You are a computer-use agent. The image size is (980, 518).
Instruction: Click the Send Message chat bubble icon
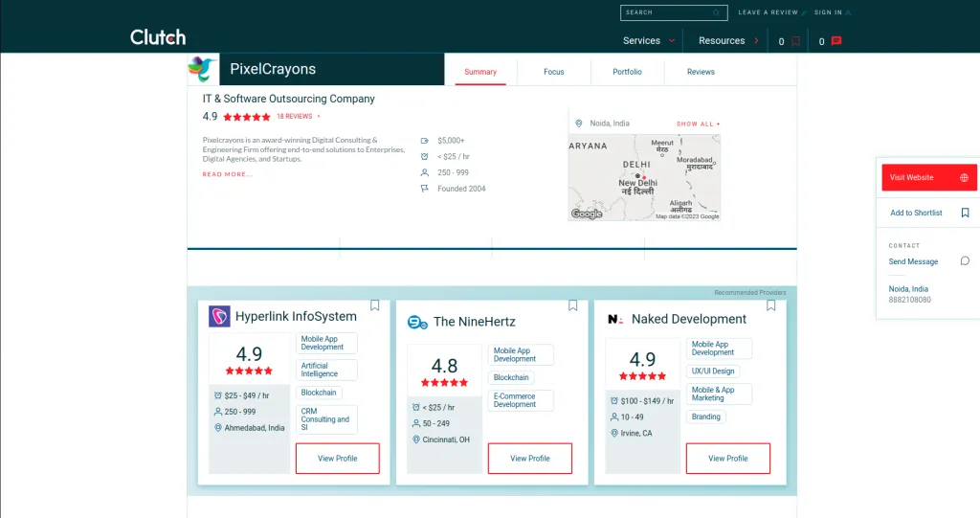coord(965,260)
